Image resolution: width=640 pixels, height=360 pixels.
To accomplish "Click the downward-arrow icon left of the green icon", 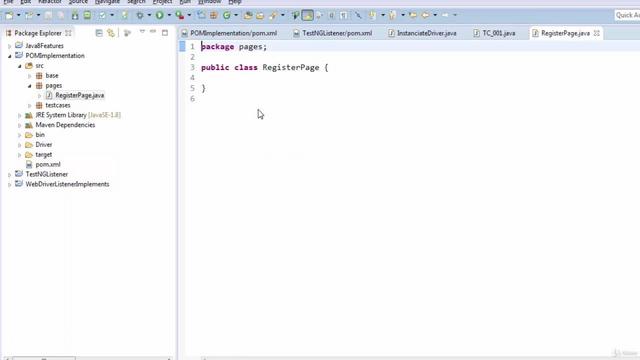I will pyautogui.click(x=75, y=16).
